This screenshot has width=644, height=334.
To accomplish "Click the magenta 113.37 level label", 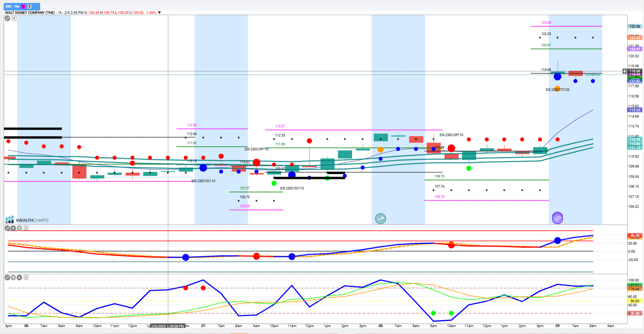I will click(x=280, y=126).
